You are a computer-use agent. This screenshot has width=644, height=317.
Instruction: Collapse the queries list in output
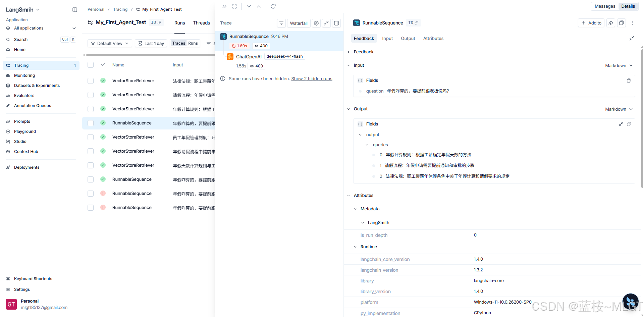coord(367,145)
